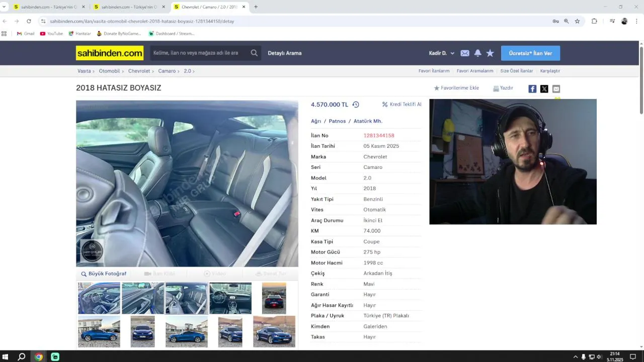Open Donate ByNoGame bookmark

(119, 34)
